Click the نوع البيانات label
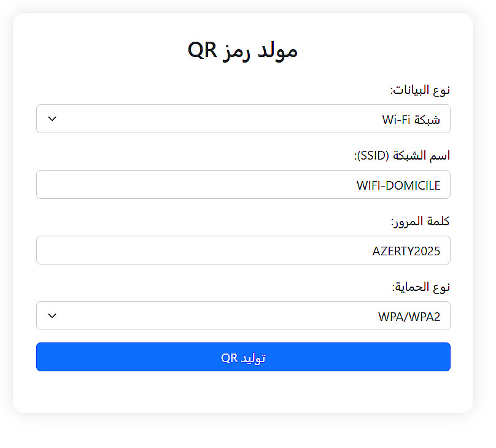 (x=420, y=90)
